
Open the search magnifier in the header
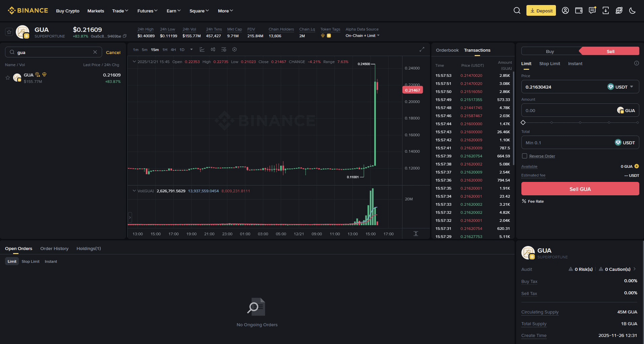[517, 10]
